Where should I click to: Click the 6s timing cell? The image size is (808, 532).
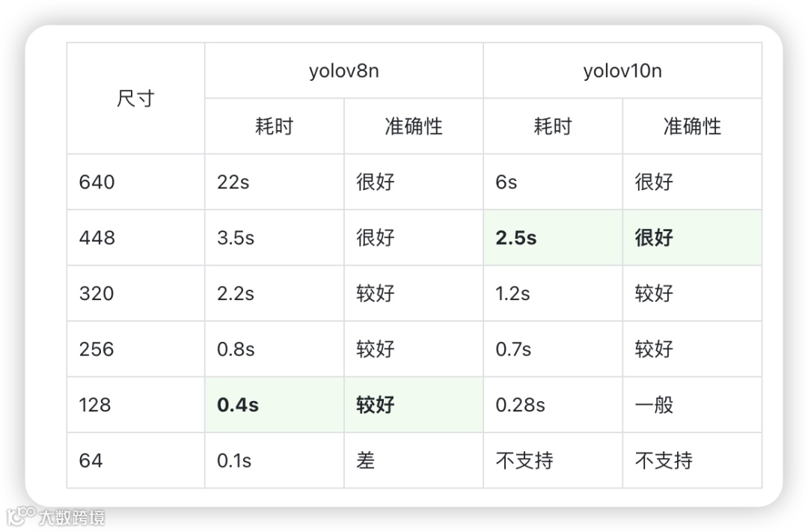point(553,182)
